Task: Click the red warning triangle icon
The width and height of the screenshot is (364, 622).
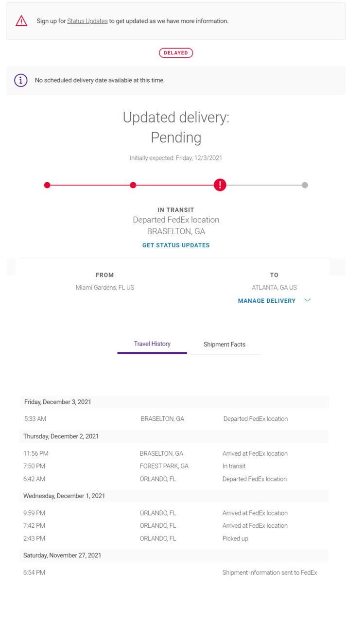Action: 21,21
